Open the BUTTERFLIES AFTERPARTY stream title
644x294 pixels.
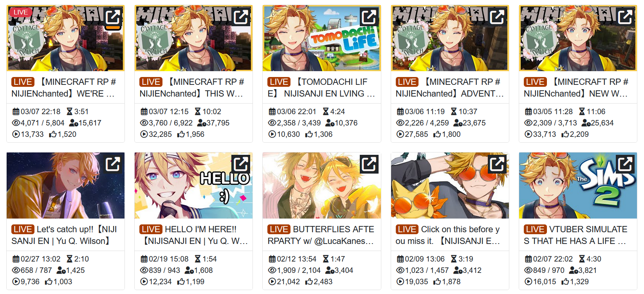[x=321, y=235]
